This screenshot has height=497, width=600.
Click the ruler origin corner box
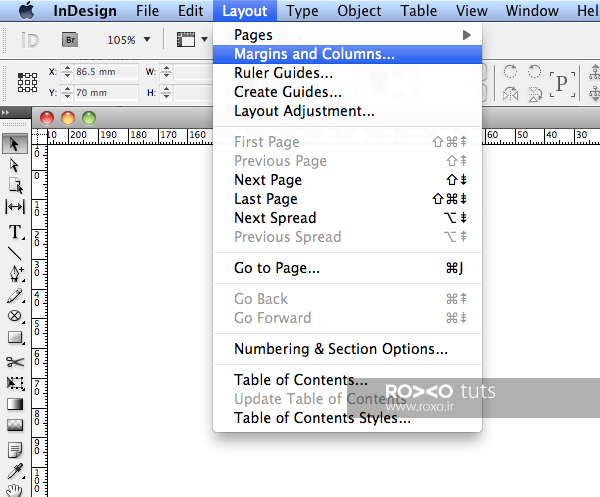[39, 136]
